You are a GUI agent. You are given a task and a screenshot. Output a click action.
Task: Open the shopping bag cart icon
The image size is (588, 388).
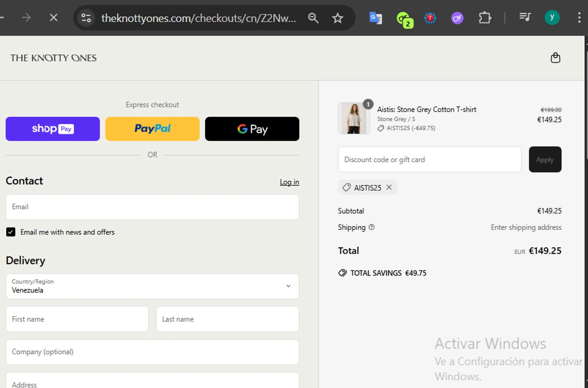[555, 58]
